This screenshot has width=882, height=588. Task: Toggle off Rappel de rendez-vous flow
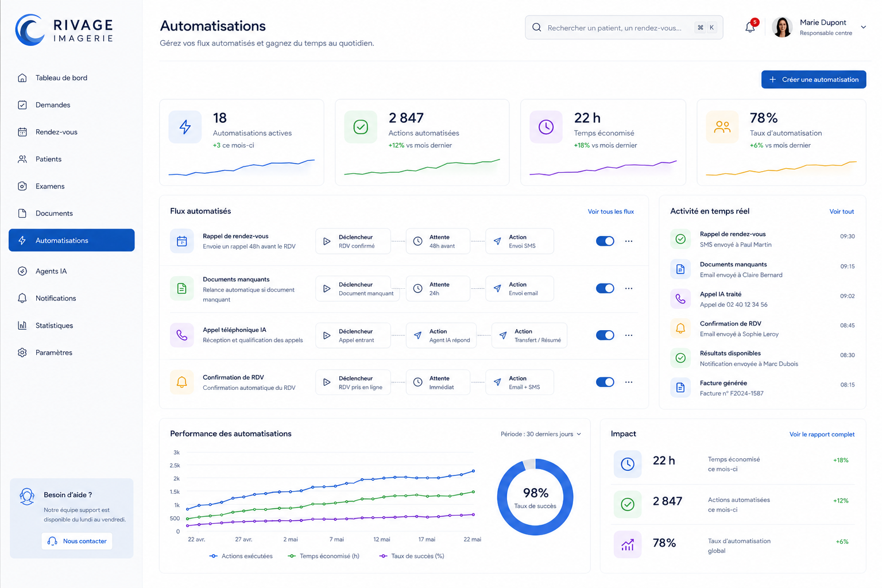click(x=605, y=241)
